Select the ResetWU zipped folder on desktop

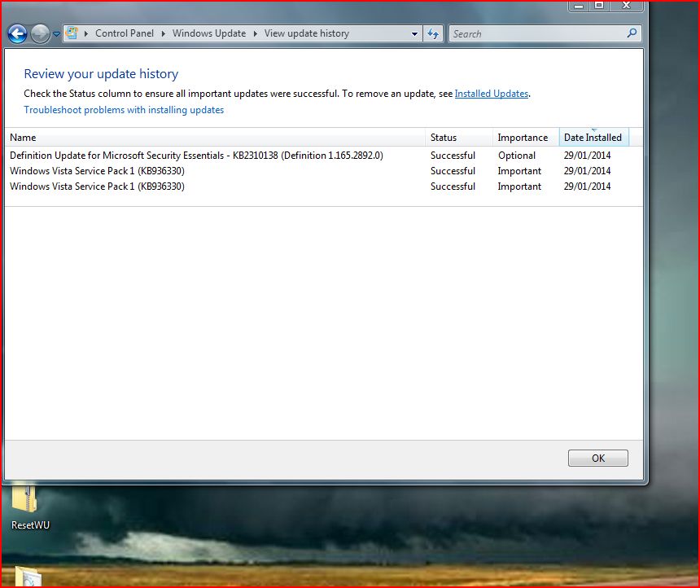click(29, 507)
